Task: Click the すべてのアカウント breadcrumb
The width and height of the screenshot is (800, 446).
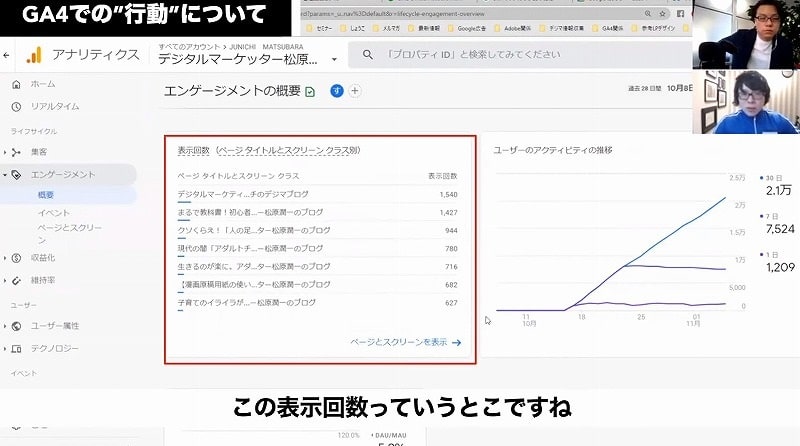Action: click(189, 46)
